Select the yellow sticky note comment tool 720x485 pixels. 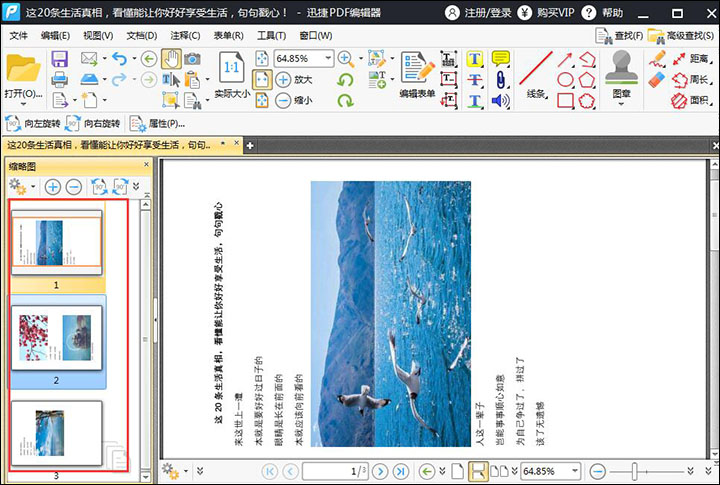pos(501,59)
